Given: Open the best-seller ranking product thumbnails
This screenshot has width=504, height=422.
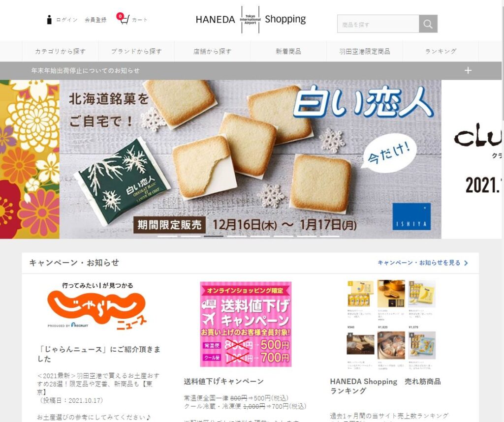Looking at the screenshot, I should tap(391, 325).
